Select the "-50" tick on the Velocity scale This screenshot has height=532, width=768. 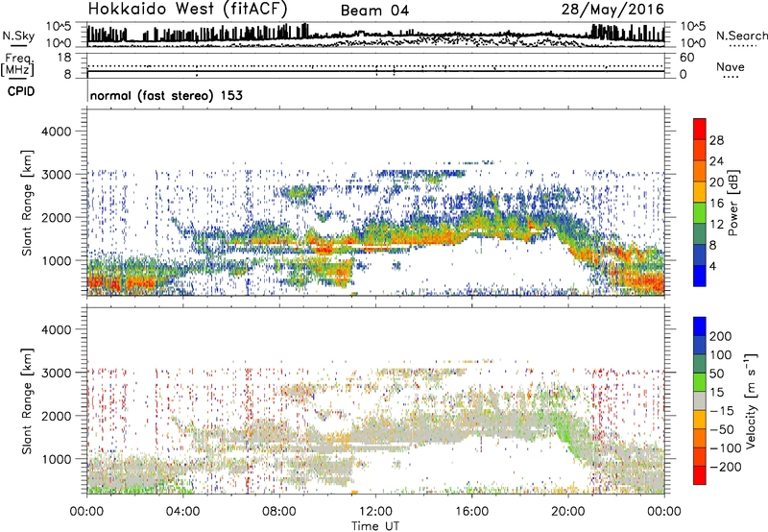722,429
